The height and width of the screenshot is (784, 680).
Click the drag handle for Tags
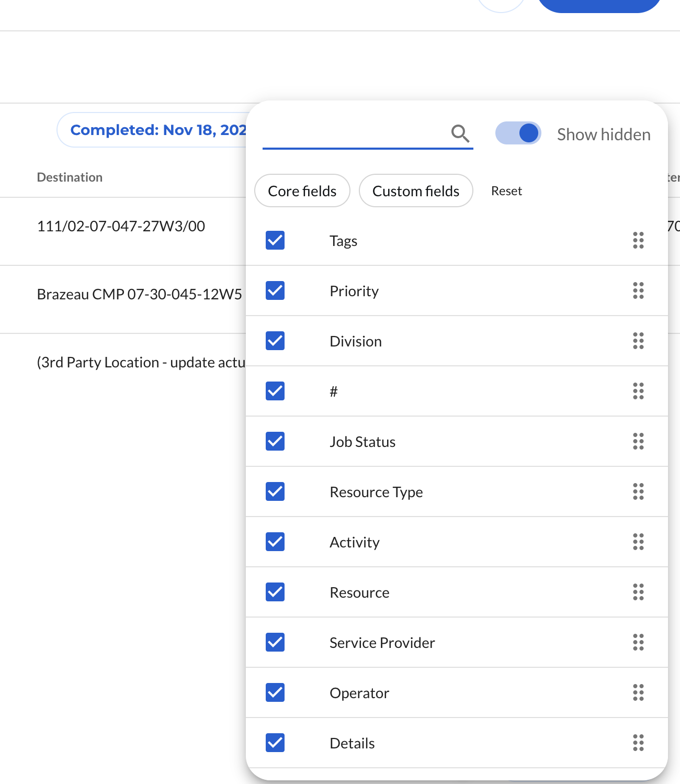tap(638, 241)
